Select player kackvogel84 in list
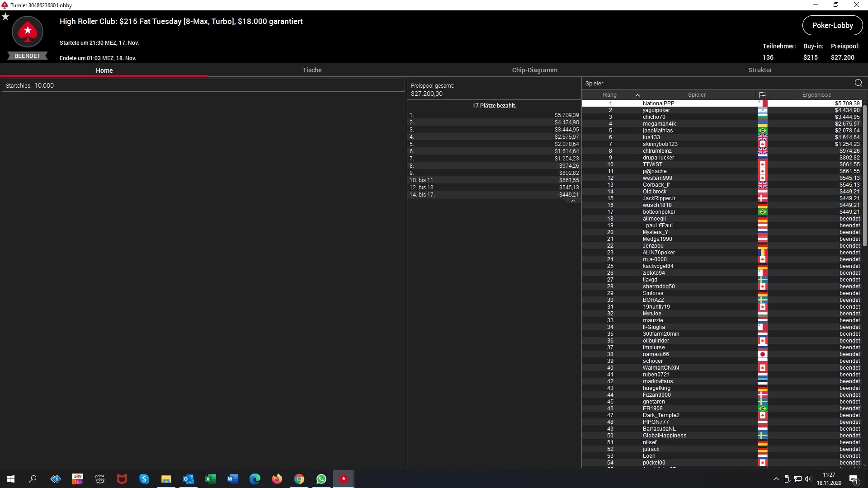868x488 pixels. [x=722, y=266]
